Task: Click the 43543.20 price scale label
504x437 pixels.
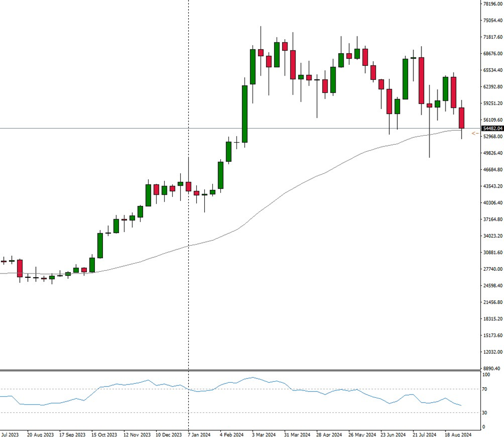Action: (x=492, y=186)
